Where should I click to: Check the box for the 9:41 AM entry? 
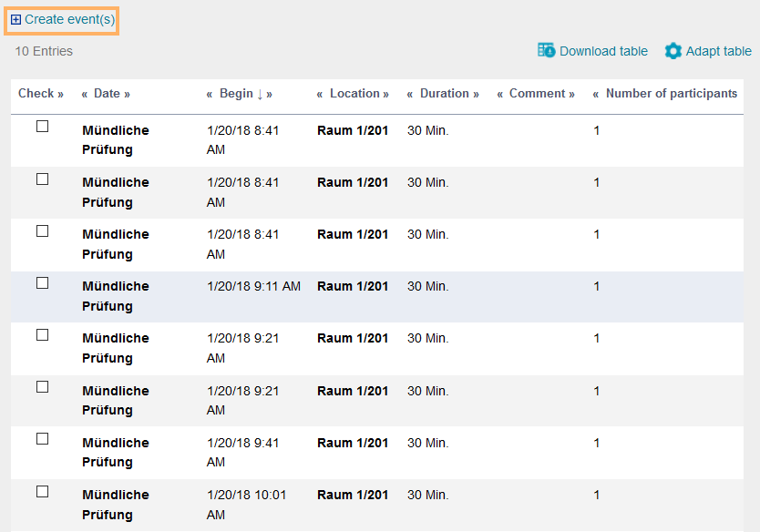pyautogui.click(x=43, y=439)
